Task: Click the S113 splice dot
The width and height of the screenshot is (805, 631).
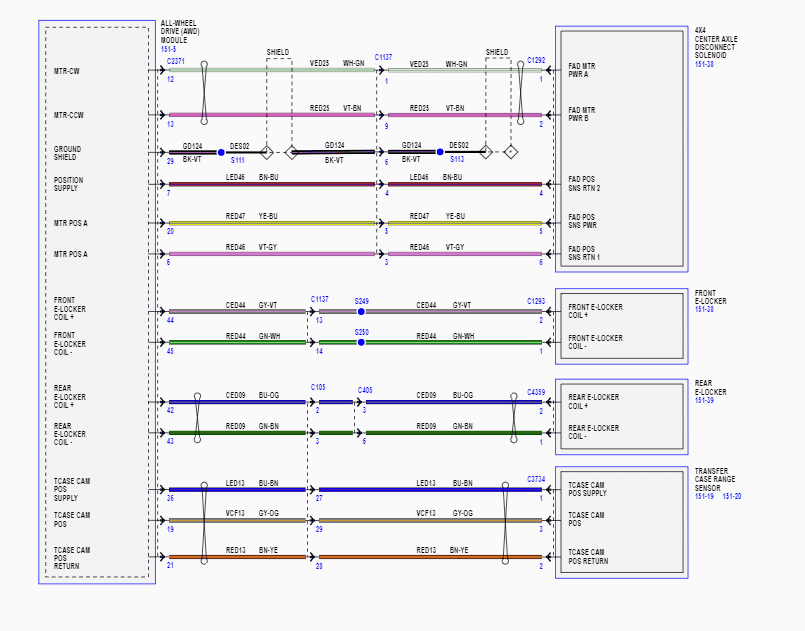Action: point(440,152)
